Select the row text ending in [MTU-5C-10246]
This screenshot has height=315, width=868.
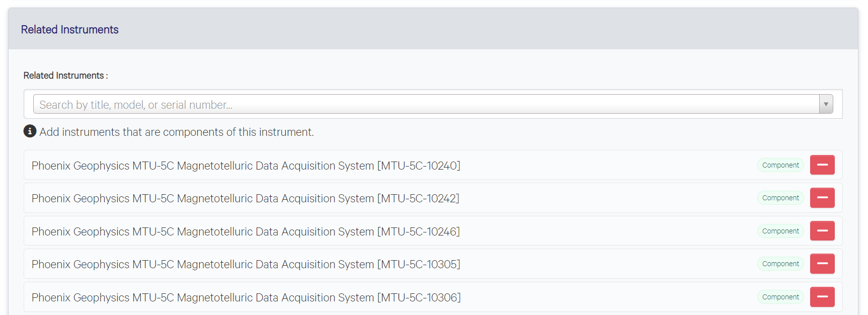click(246, 231)
